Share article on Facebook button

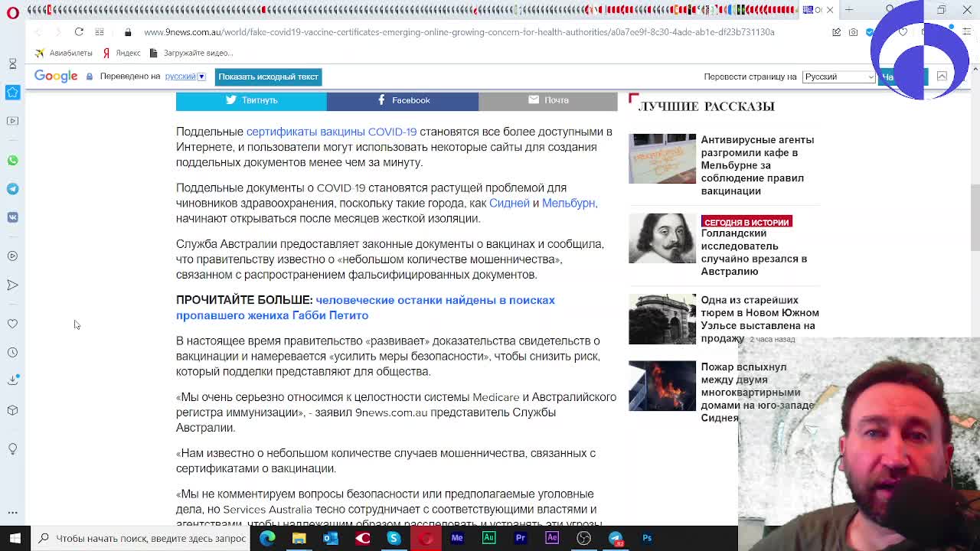[x=403, y=100]
